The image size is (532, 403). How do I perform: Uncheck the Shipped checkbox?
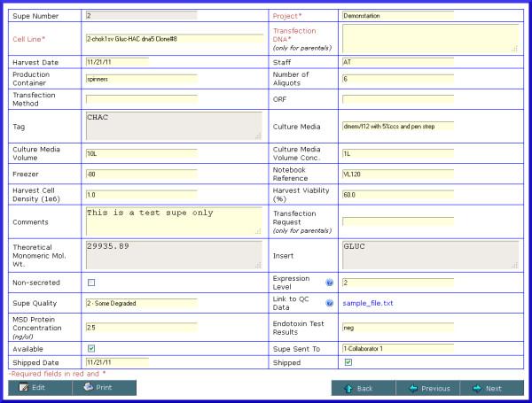(x=348, y=361)
